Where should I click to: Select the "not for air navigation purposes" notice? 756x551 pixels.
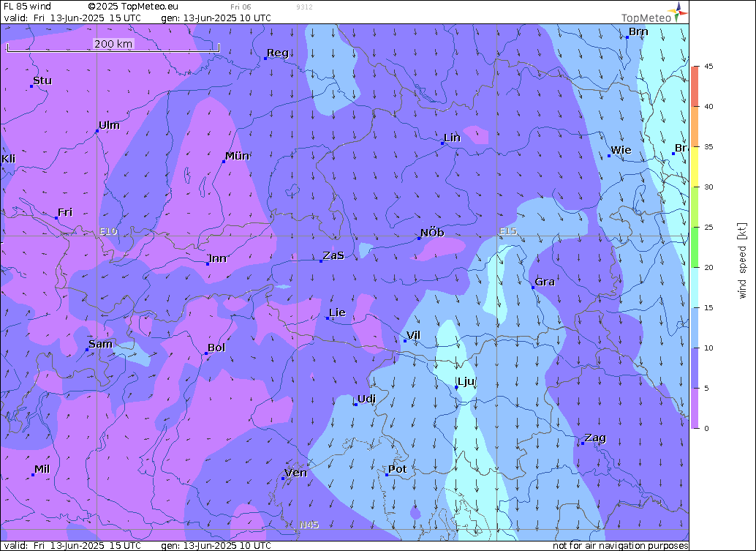(621, 546)
